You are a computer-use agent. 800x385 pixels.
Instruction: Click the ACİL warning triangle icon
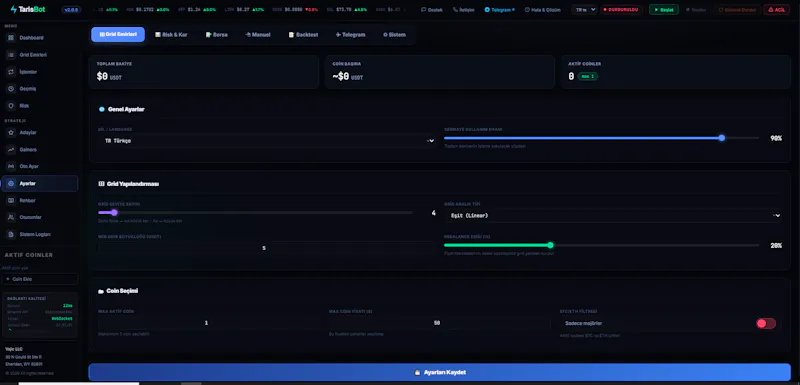click(771, 10)
